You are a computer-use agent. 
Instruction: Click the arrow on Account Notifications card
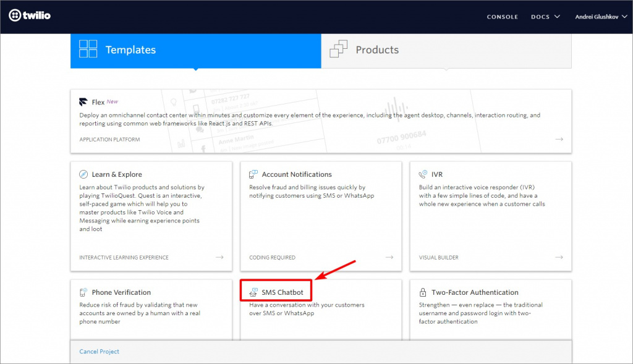[389, 257]
